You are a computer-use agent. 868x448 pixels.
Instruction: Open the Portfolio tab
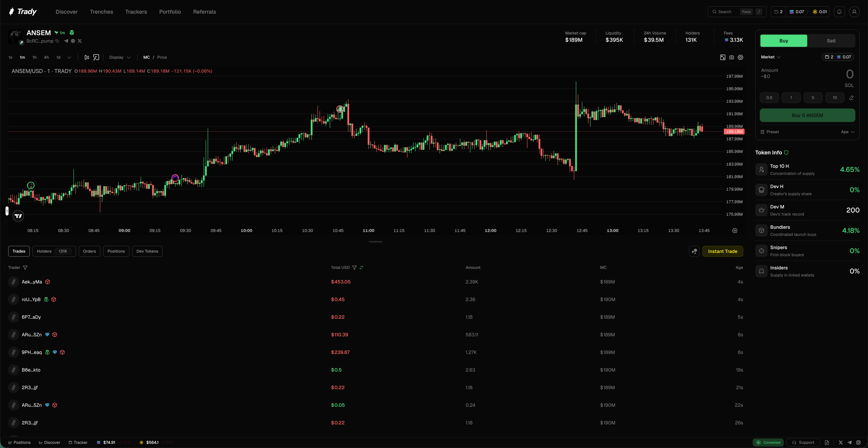pos(170,12)
